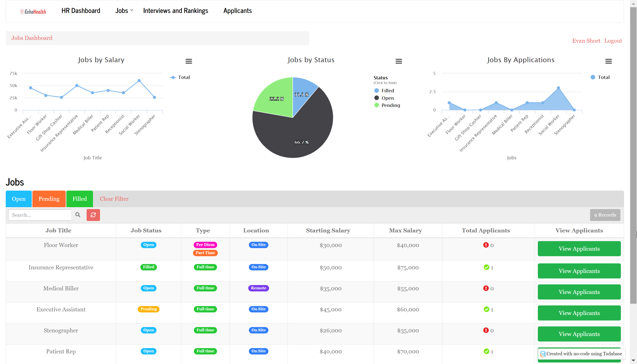Click Part Time badge in Floor Worker row
Image resolution: width=637 pixels, height=364 pixels.
click(x=205, y=253)
